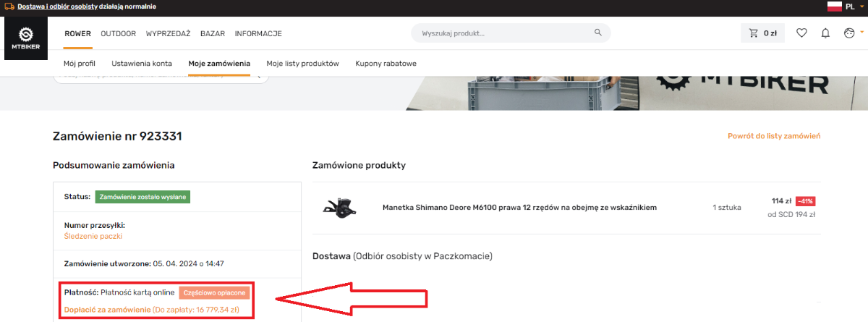
Task: Open the WYPRZEDAŻ menu
Action: click(168, 33)
